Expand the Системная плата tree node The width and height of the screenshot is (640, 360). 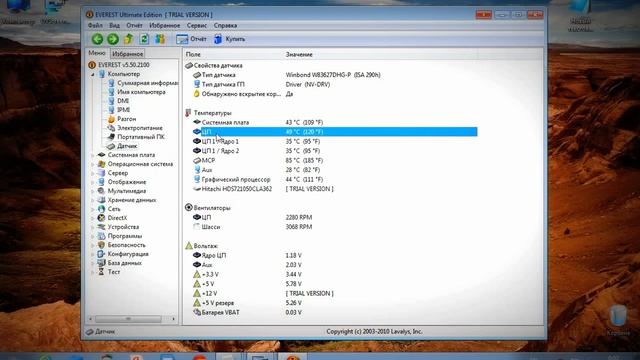pyautogui.click(x=93, y=155)
